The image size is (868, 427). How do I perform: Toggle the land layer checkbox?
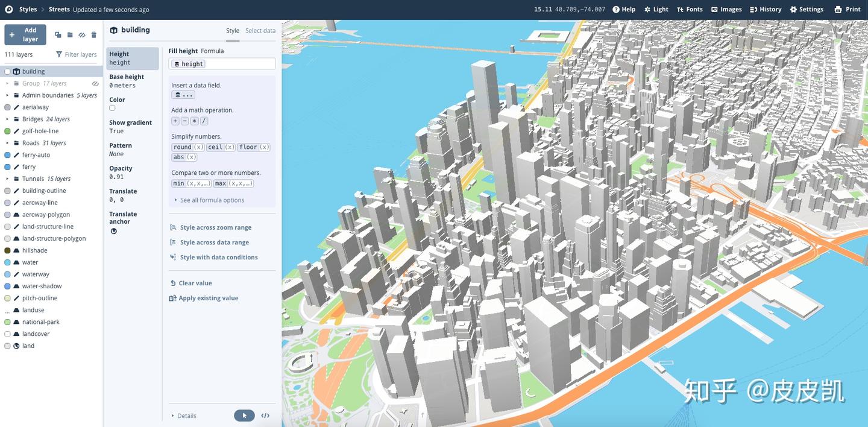(x=6, y=345)
